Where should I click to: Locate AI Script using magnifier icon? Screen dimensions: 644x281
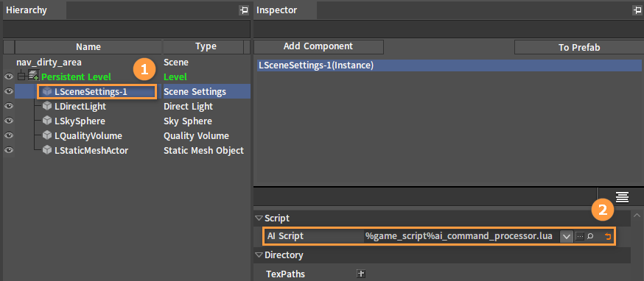(x=590, y=236)
